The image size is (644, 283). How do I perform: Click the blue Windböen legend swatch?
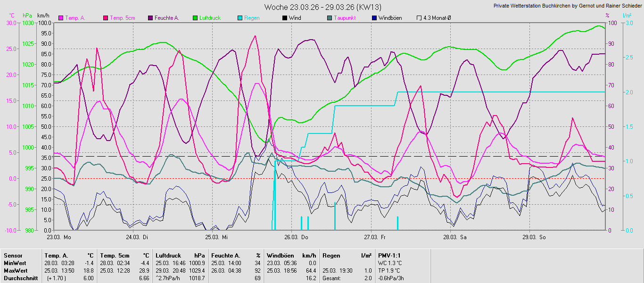point(374,18)
